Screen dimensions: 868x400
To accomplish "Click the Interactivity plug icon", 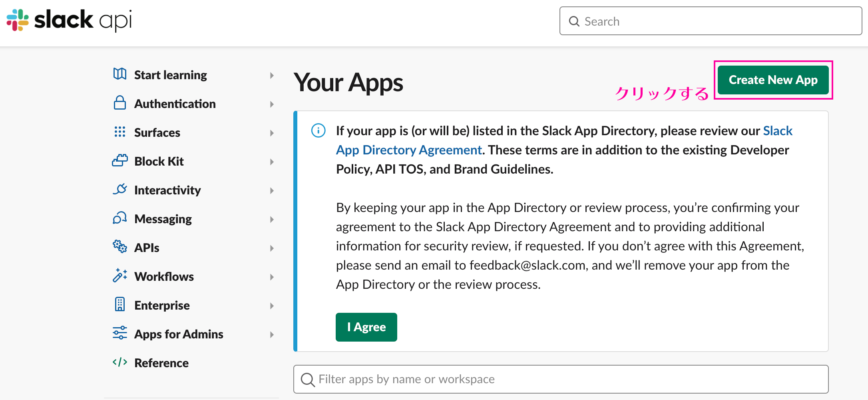I will tap(119, 189).
